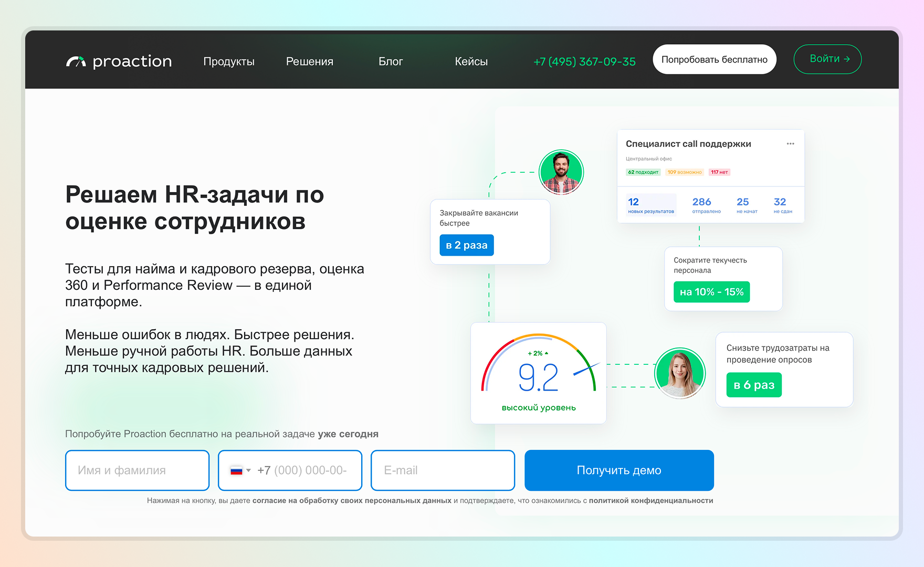Go to the Блог page
The width and height of the screenshot is (924, 567).
pyautogui.click(x=391, y=61)
